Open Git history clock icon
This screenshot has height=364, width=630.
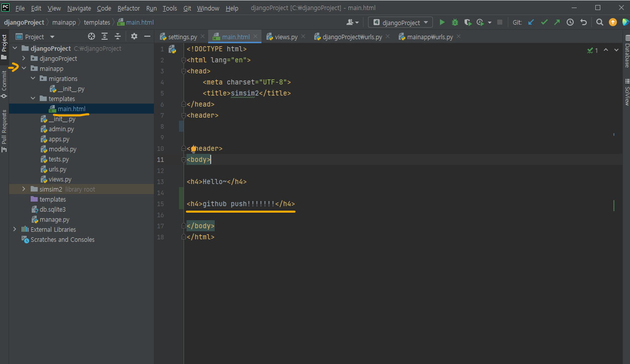pyautogui.click(x=570, y=22)
